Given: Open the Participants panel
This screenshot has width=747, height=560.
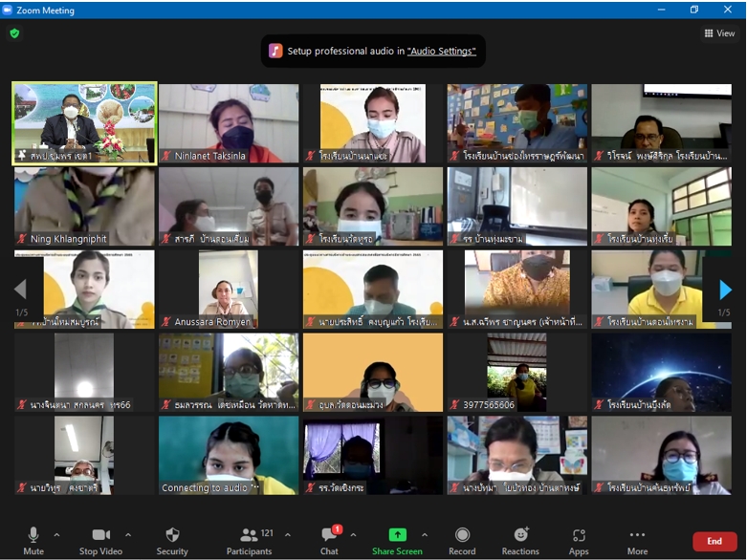Looking at the screenshot, I should (250, 540).
